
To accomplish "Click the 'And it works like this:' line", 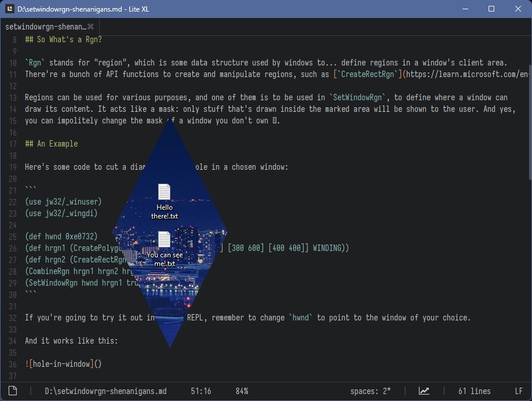I will [x=71, y=341].
